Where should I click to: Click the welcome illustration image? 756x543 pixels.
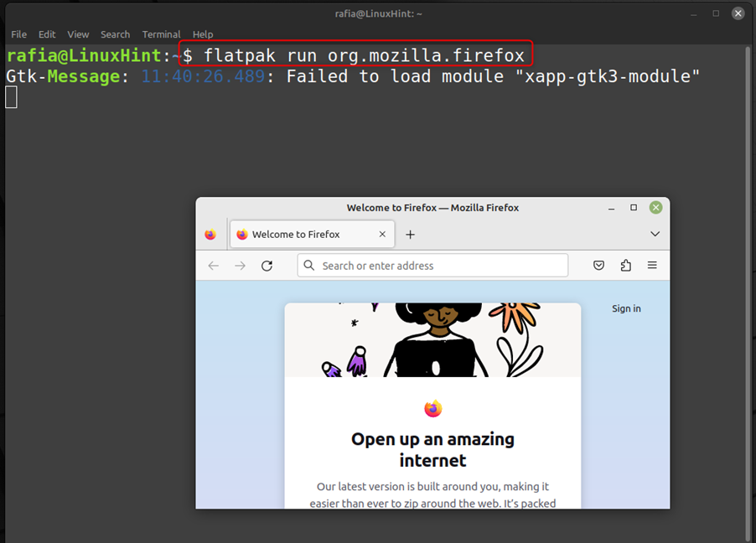pyautogui.click(x=432, y=340)
